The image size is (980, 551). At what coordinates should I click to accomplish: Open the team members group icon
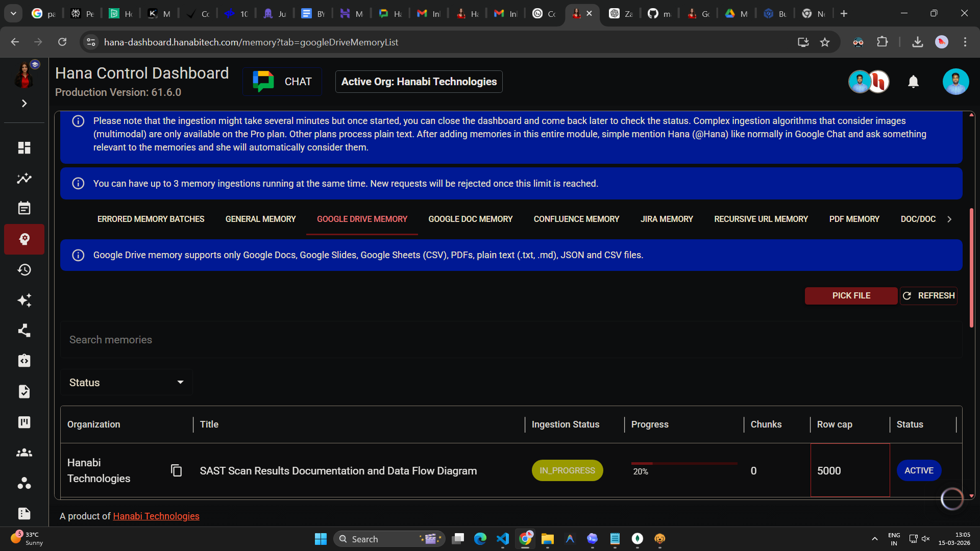[x=24, y=453]
